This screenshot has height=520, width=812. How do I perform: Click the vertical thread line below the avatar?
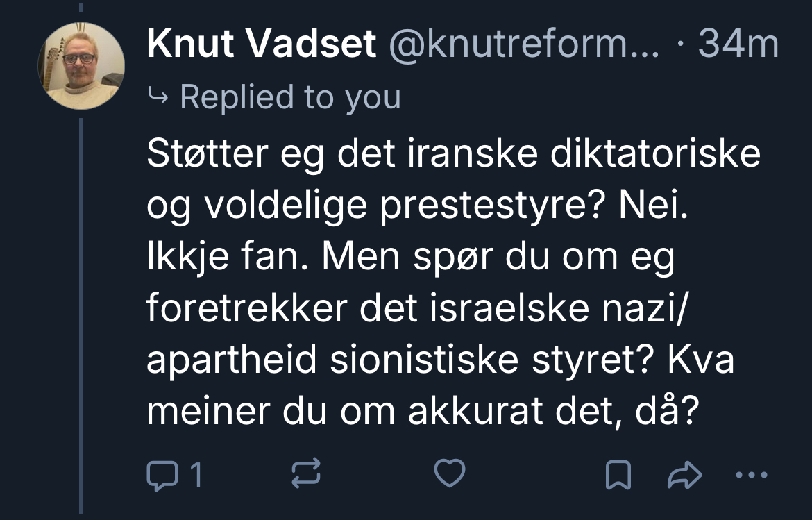(x=81, y=312)
